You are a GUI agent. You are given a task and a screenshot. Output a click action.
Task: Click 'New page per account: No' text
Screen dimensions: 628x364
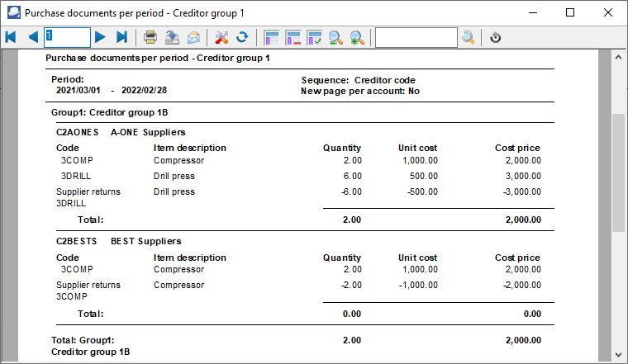pyautogui.click(x=360, y=91)
